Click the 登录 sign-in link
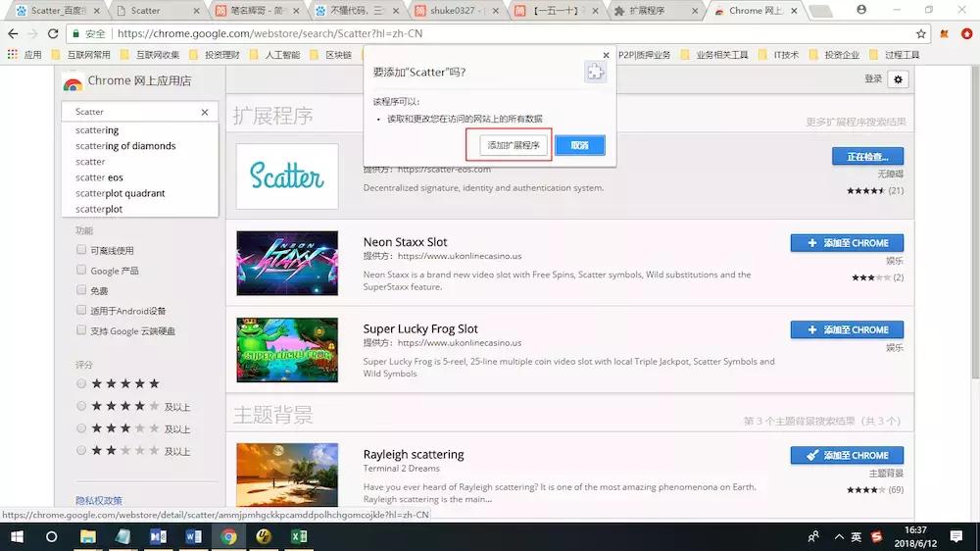This screenshot has width=980, height=551. tap(873, 78)
